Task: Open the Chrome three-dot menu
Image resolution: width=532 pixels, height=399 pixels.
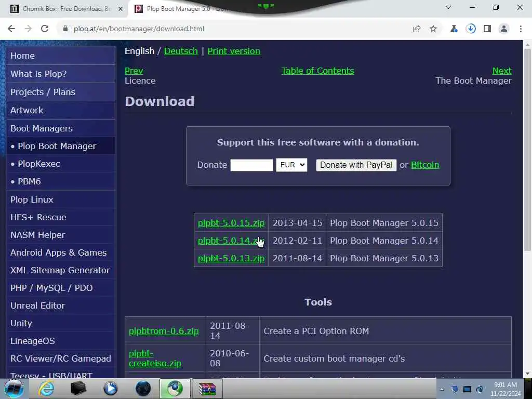Action: [521, 29]
